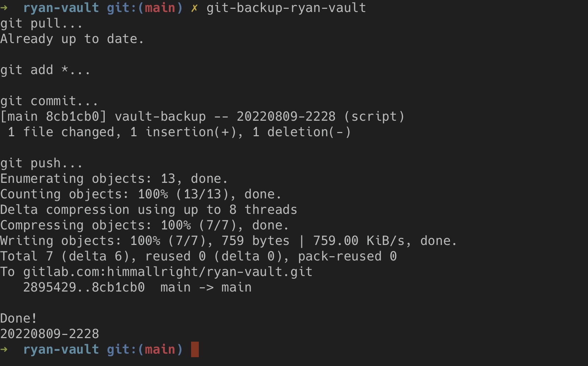Image resolution: width=588 pixels, height=366 pixels.
Task: Click the final 20220809-2228 timestamp line
Action: click(50, 334)
